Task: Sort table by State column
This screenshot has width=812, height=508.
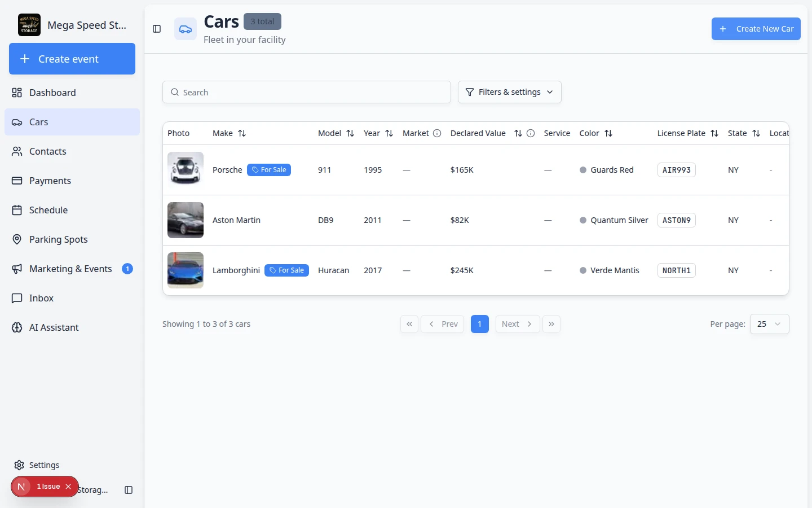Action: point(756,133)
